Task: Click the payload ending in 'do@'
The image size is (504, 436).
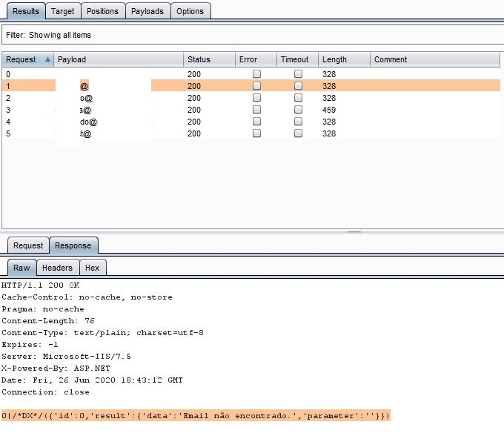Action: tap(89, 122)
